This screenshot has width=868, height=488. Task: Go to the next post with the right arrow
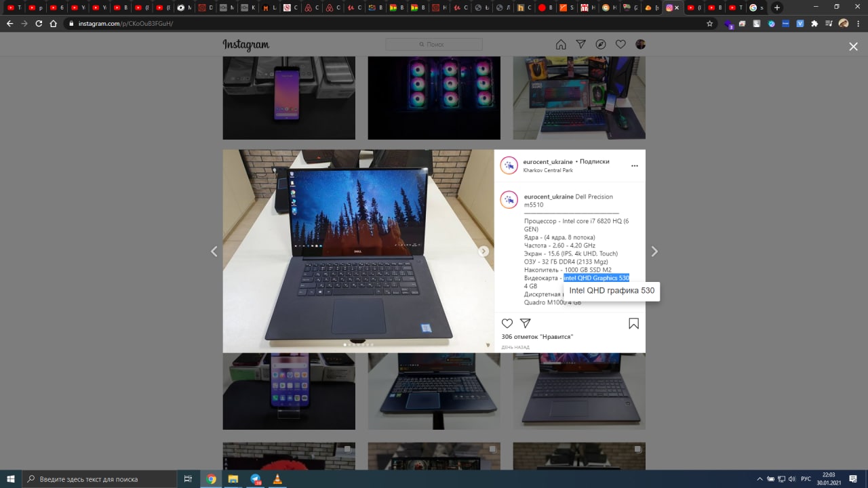(x=654, y=251)
